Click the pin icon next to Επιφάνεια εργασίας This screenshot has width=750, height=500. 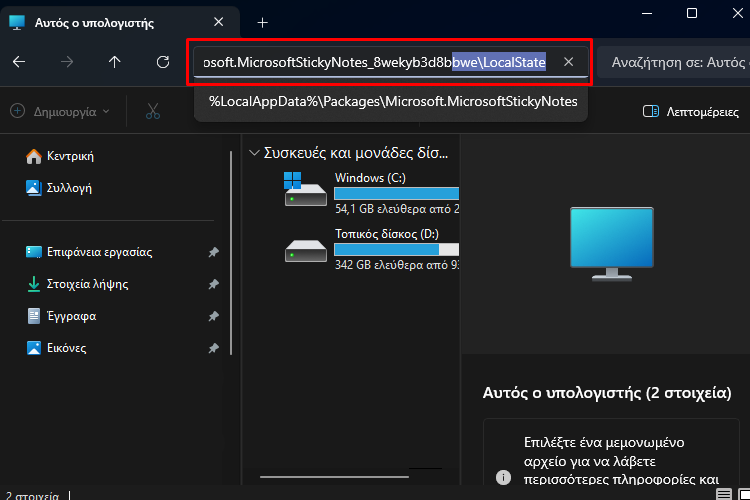point(213,252)
